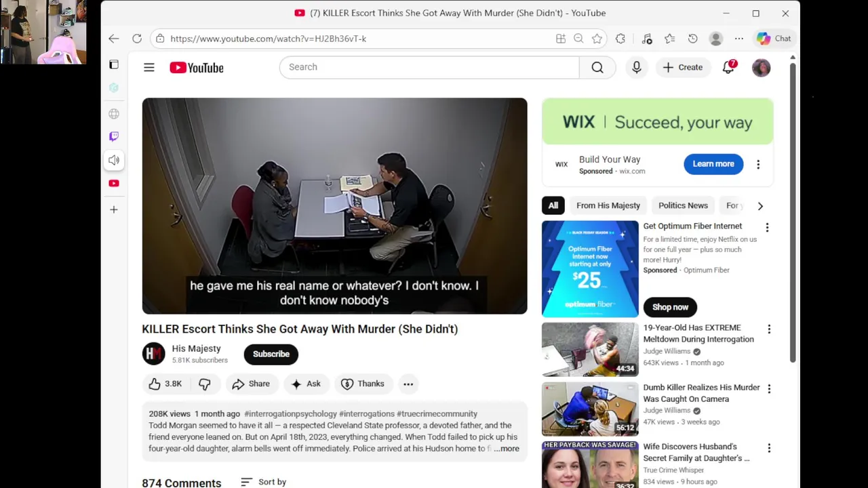Click the browser address bar URL
The image size is (868, 488).
pos(269,39)
